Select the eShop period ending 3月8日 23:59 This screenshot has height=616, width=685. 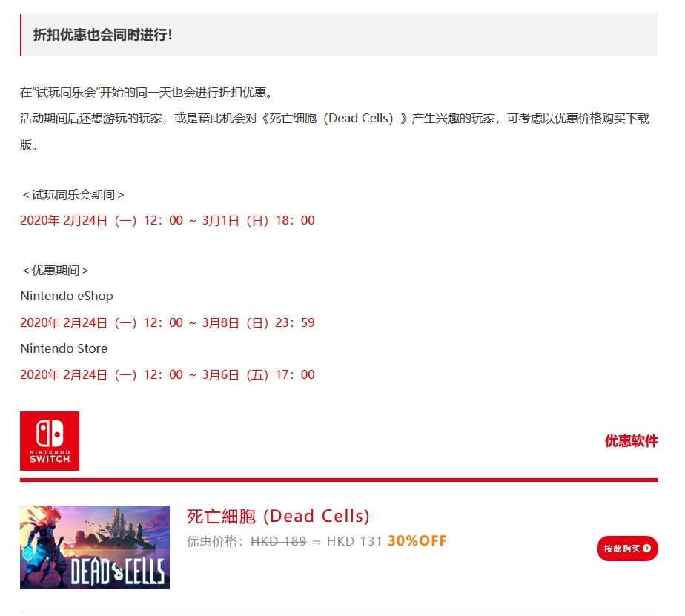[168, 323]
